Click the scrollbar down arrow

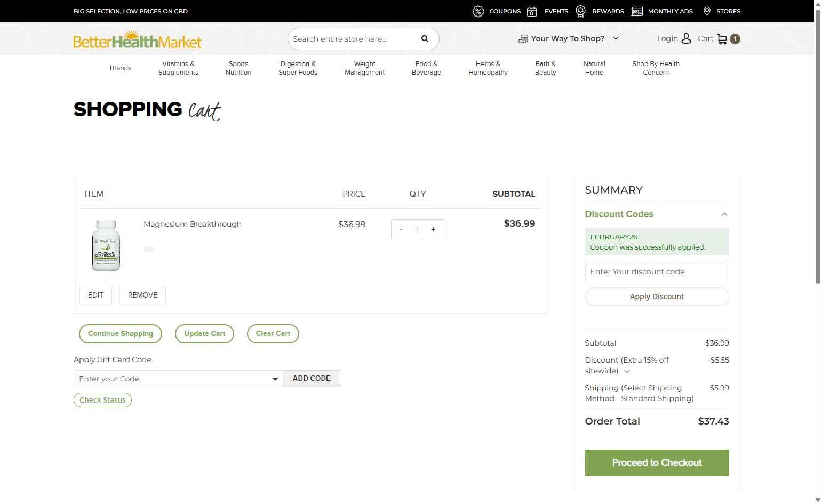pos(818,500)
